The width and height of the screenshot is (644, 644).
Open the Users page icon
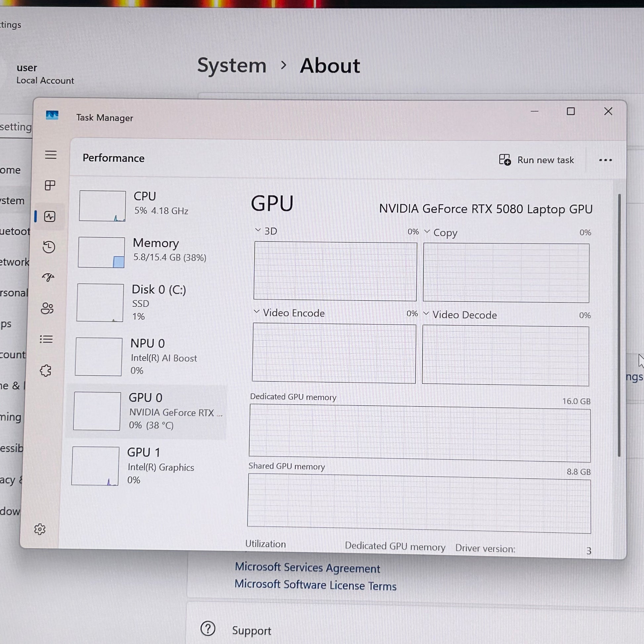coord(47,308)
